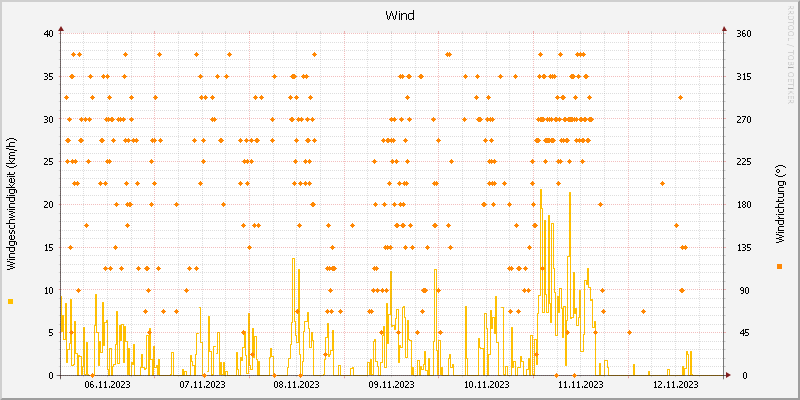Click the right axis value 180
800x400 pixels.
[x=744, y=205]
